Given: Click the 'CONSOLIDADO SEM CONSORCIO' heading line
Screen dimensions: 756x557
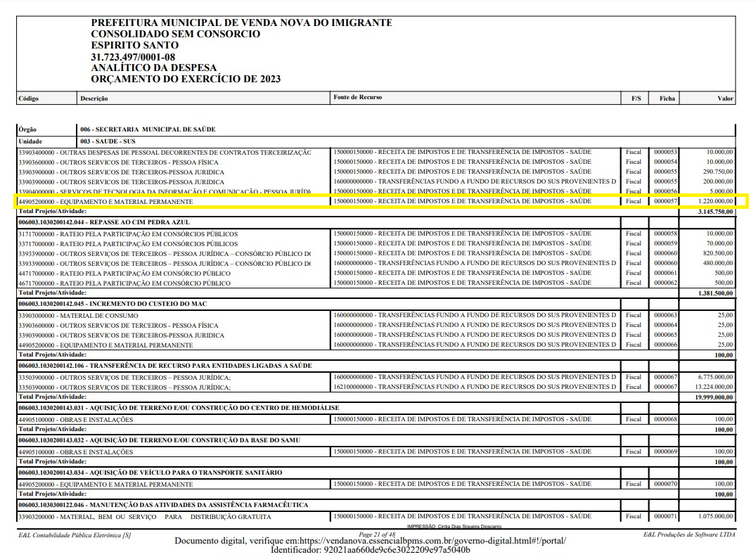Looking at the screenshot, I should [x=176, y=34].
